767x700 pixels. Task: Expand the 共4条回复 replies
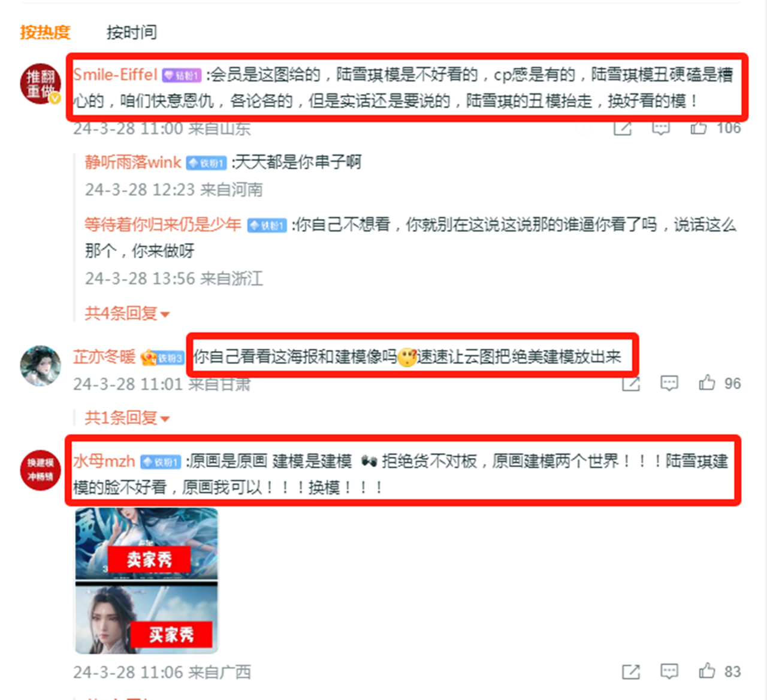point(127,313)
